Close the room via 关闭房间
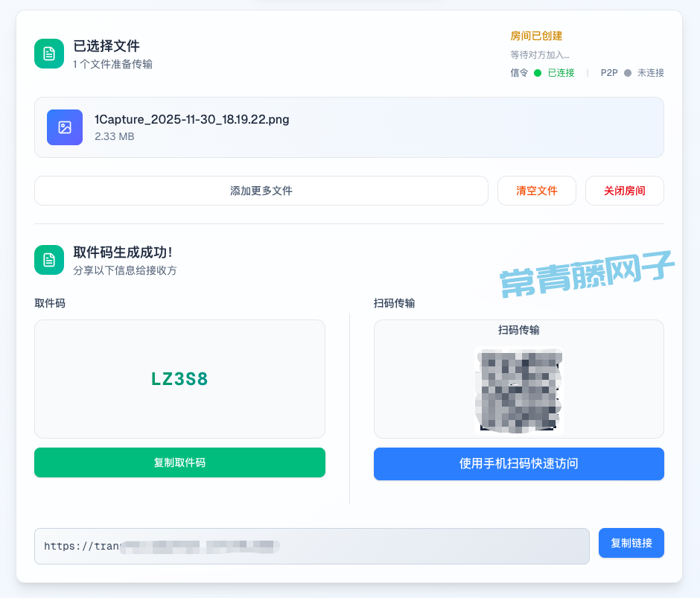Screen dimensions: 700x598 tap(624, 191)
